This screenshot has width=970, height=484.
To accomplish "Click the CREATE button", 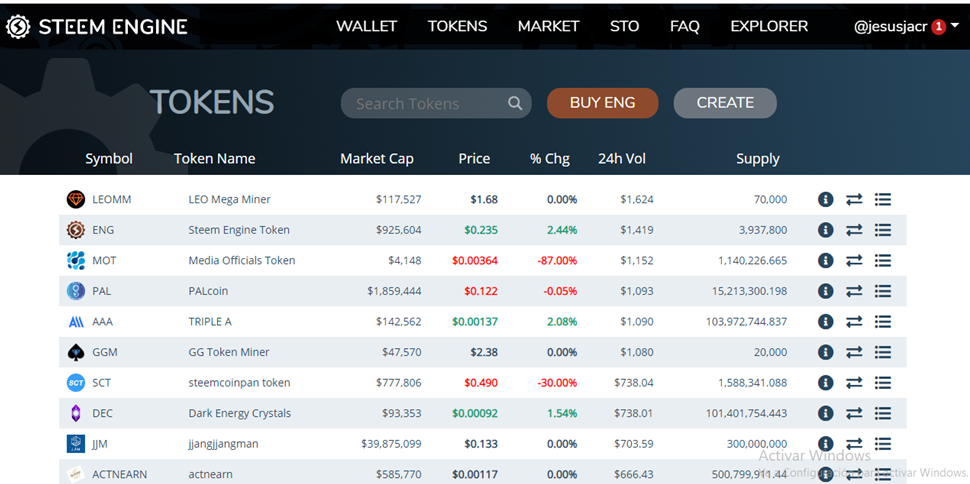I will (x=725, y=103).
